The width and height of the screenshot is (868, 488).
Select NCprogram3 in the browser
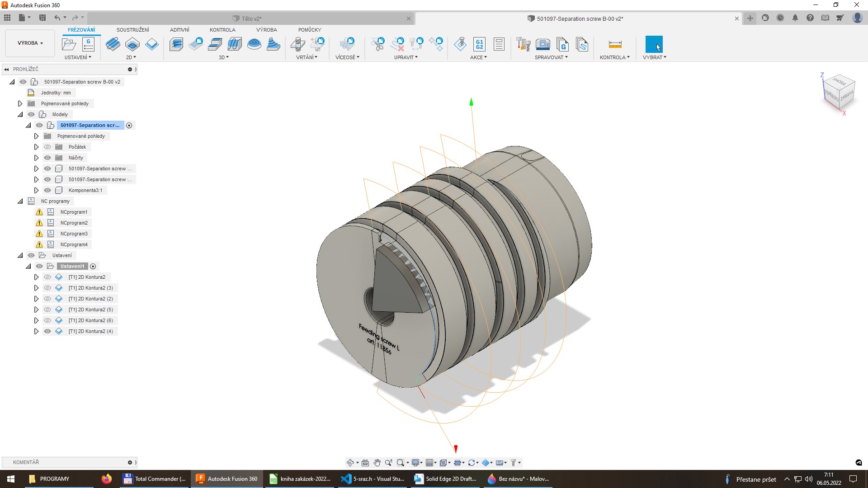tap(74, 234)
